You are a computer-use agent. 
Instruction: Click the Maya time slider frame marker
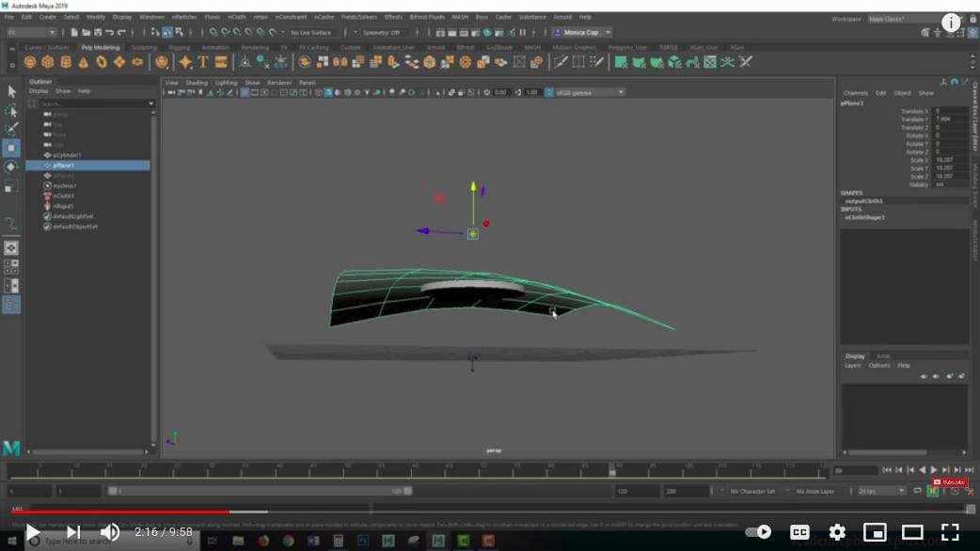tap(612, 470)
